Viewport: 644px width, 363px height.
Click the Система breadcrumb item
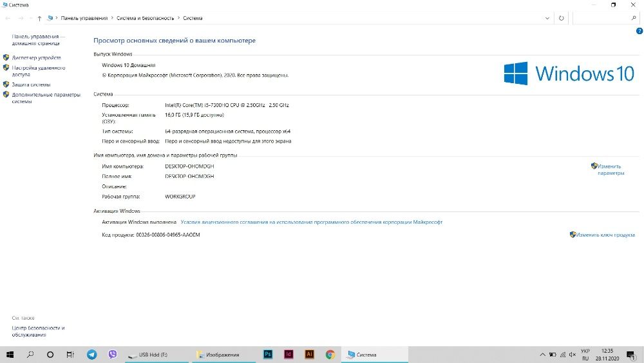click(x=193, y=18)
